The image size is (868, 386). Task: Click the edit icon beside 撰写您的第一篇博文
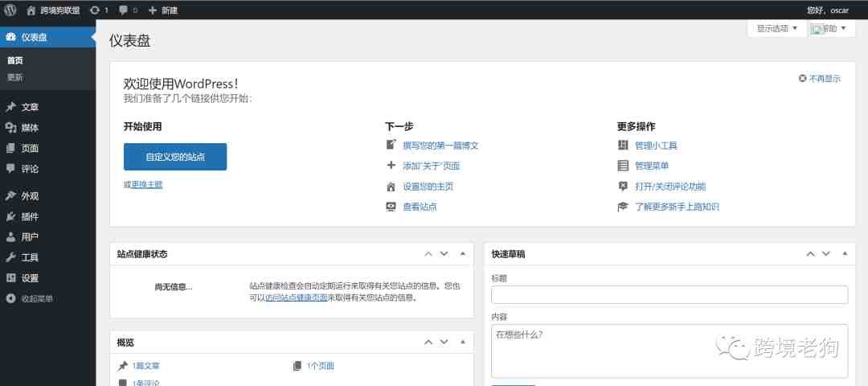click(x=391, y=145)
